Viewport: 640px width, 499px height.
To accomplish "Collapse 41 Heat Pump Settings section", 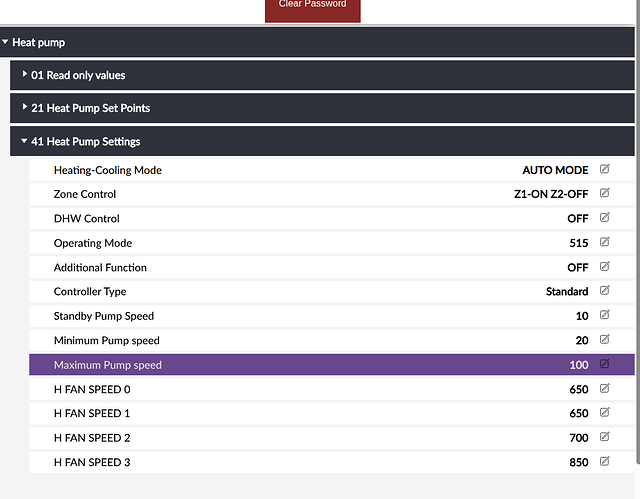I will [x=85, y=141].
